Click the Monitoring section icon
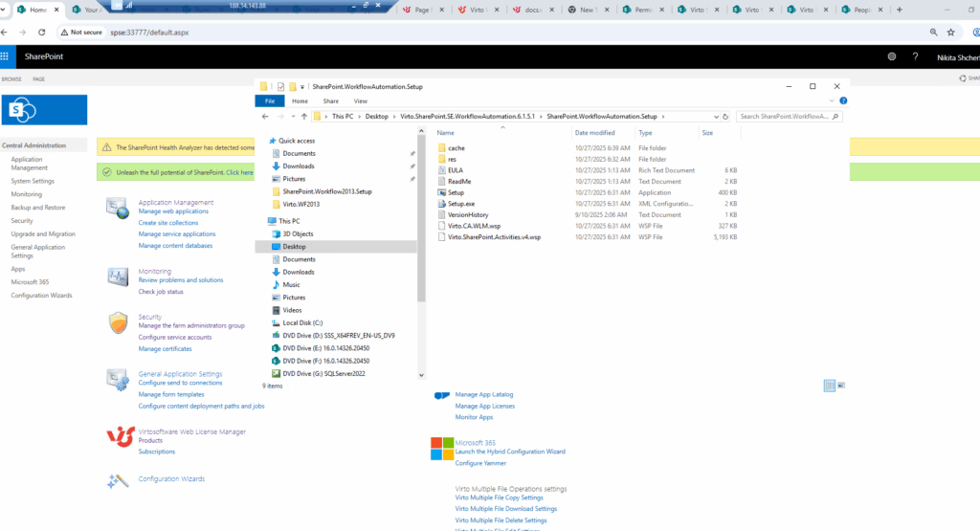 [118, 277]
